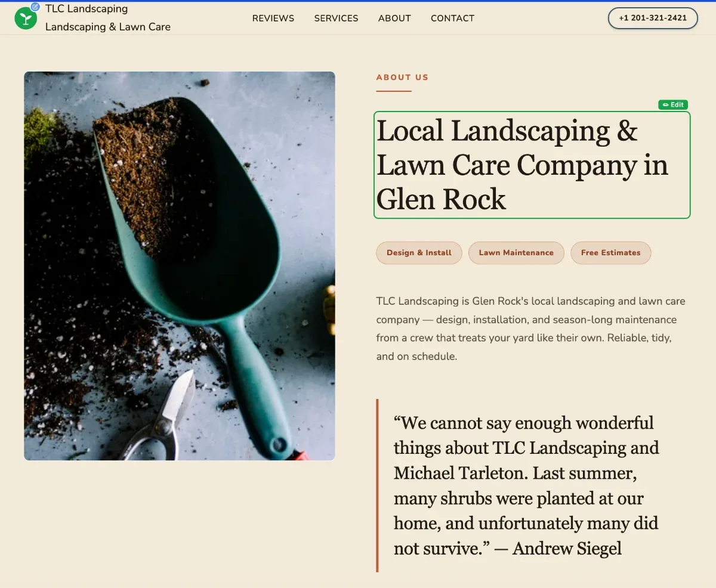Click the garden trowel photo
716x588 pixels.
point(180,266)
